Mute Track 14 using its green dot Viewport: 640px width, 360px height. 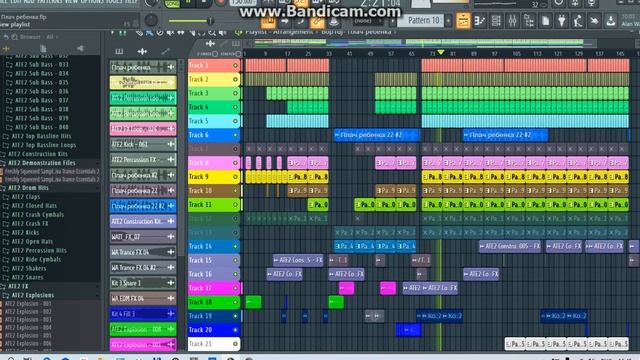tap(235, 246)
